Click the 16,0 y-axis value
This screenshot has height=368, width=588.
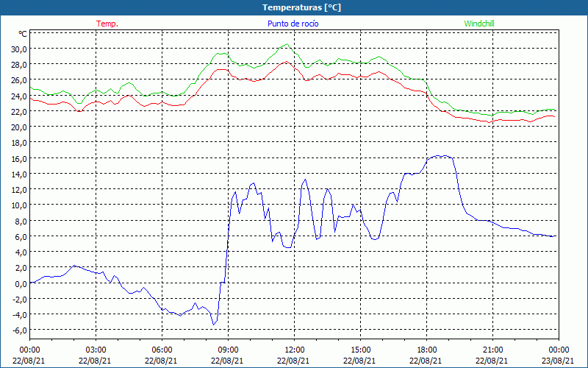[20, 158]
